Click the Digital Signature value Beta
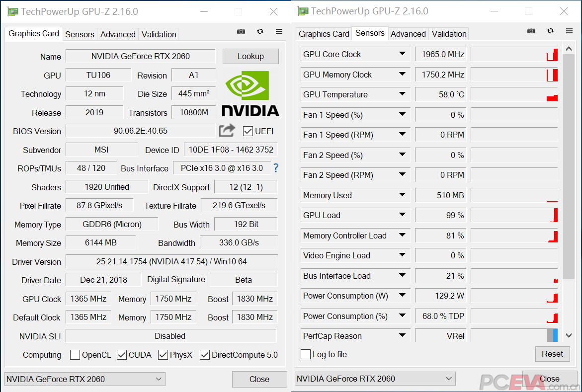This screenshot has width=582, height=392. coord(244,280)
